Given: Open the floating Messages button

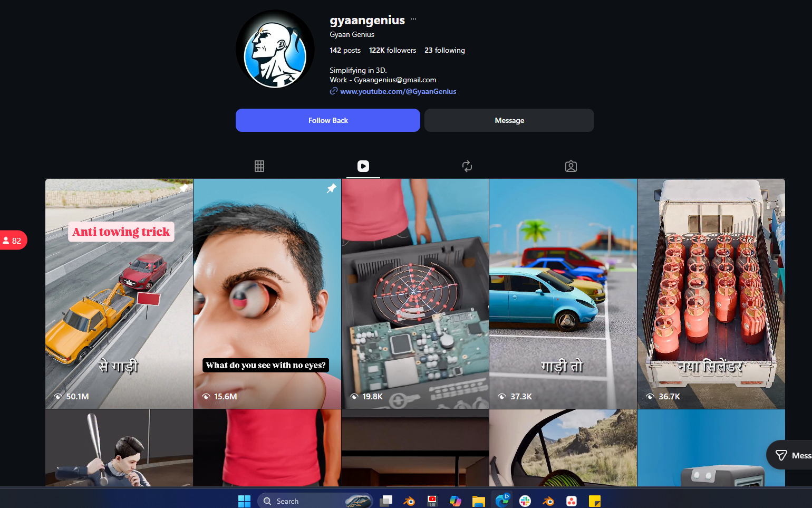Looking at the screenshot, I should [789, 455].
